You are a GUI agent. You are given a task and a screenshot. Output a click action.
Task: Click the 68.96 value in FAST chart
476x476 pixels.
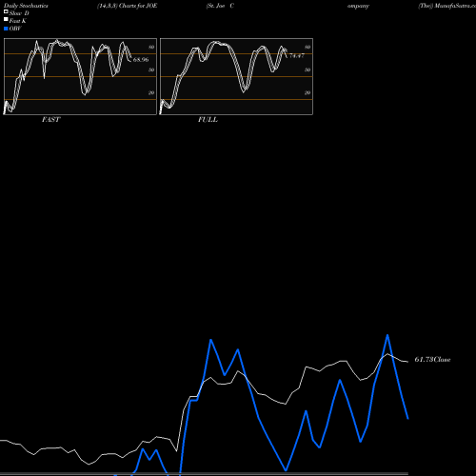pos(141,59)
